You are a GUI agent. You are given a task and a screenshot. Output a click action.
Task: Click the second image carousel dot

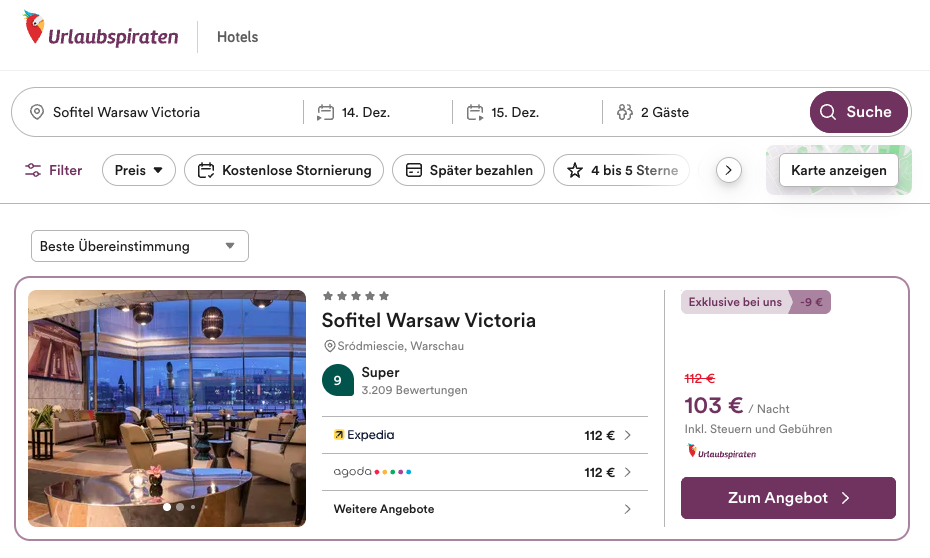180,507
